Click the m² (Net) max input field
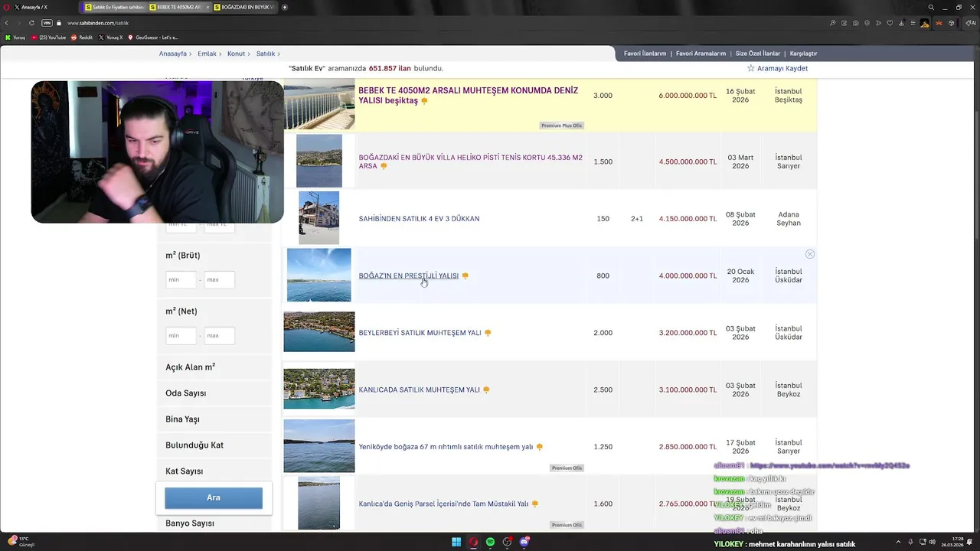 pos(219,335)
